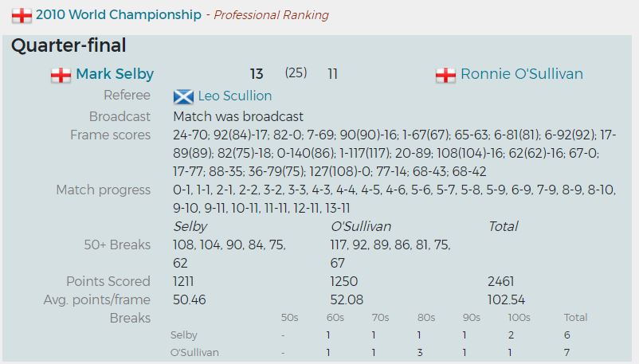639x364 pixels.
Task: Open referee Leo Scullion's link
Action: [x=235, y=96]
